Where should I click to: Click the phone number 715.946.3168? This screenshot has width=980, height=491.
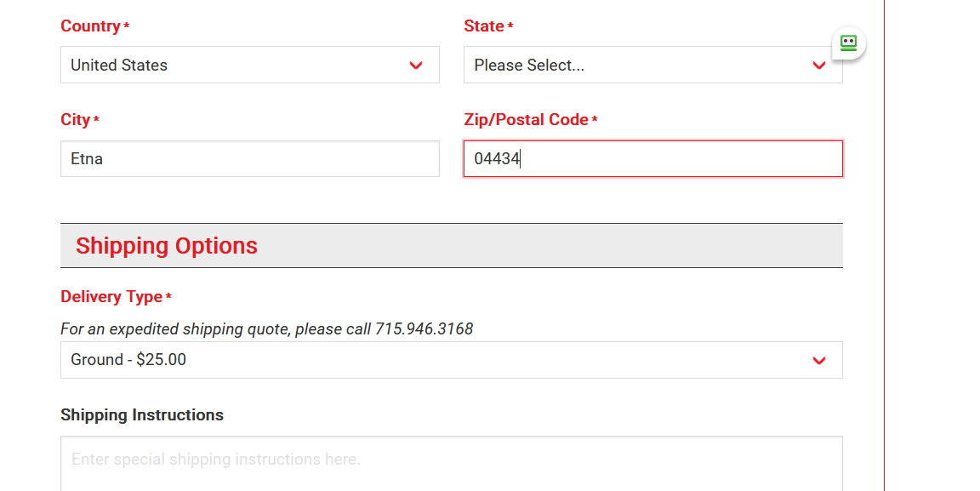424,329
